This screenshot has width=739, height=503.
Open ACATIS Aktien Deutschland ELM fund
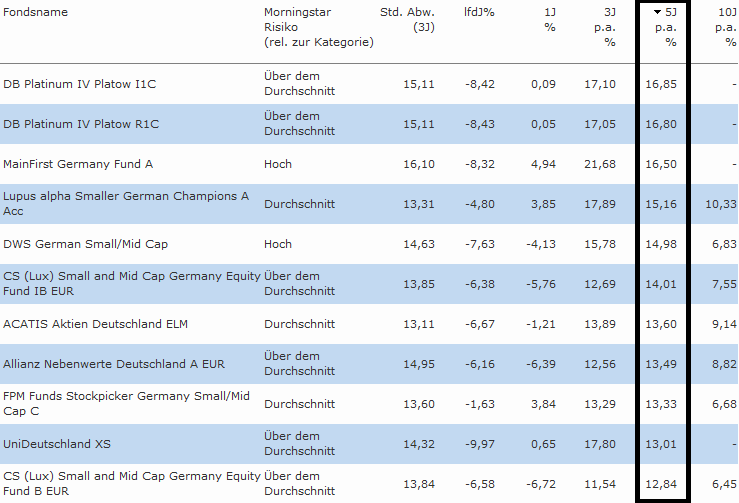95,324
